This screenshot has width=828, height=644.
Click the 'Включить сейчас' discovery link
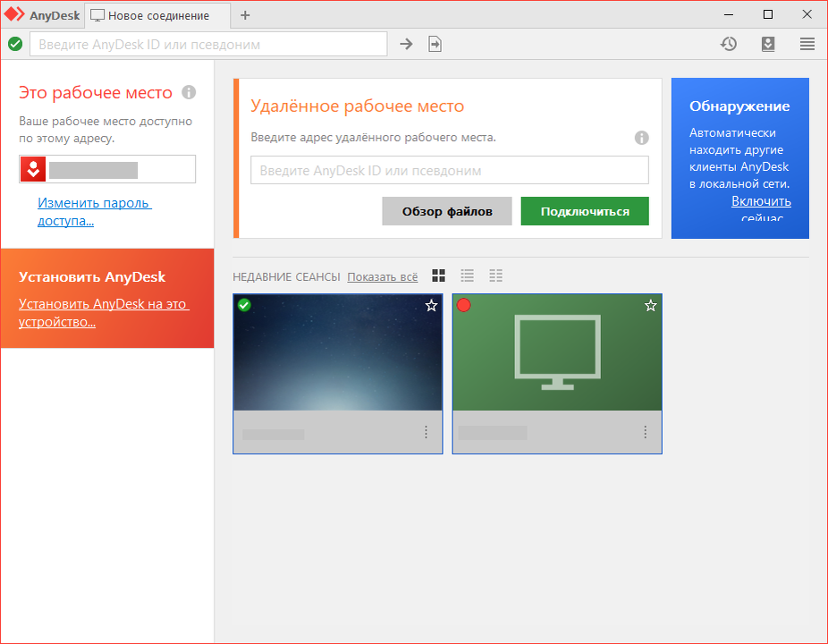pos(761,209)
